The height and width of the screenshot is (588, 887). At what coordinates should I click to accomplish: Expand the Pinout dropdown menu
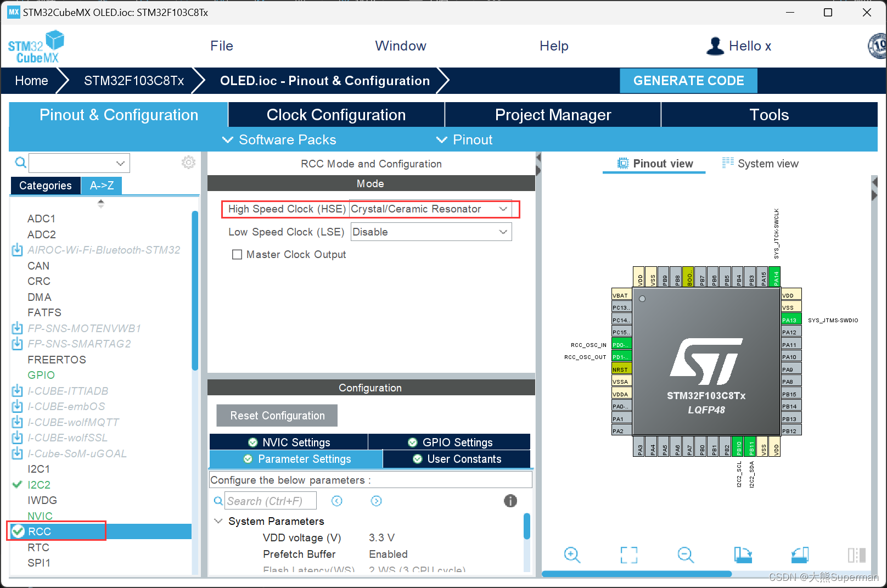464,140
